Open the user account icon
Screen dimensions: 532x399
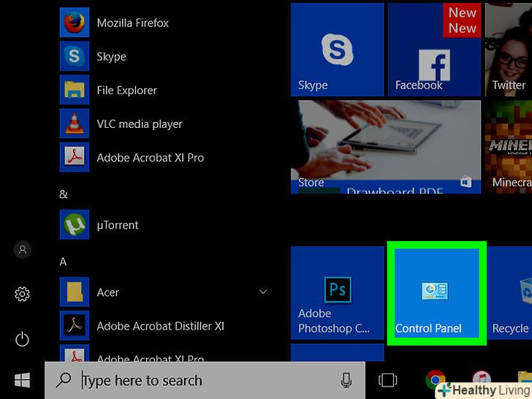point(23,250)
